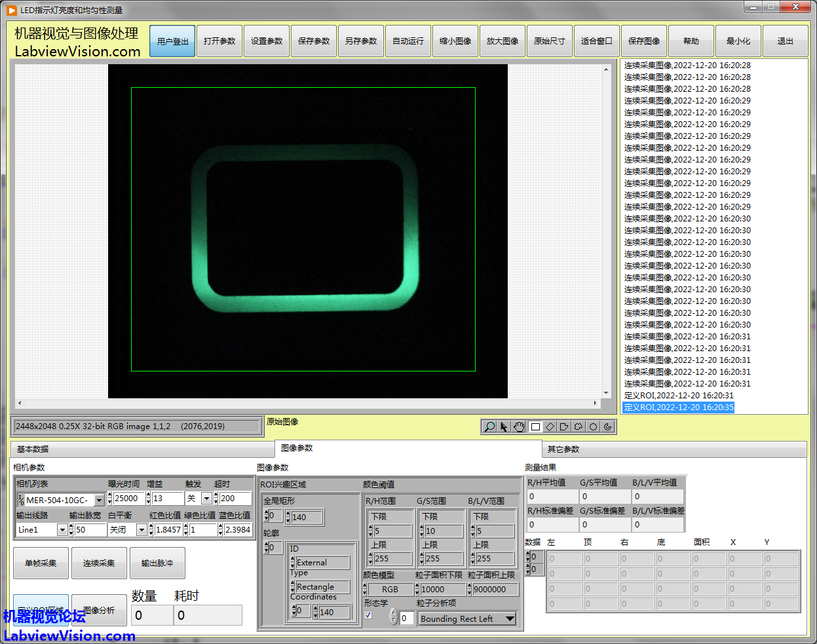Image resolution: width=817 pixels, height=644 pixels.
Task: Choose the Pan hand tool
Action: [x=519, y=426]
